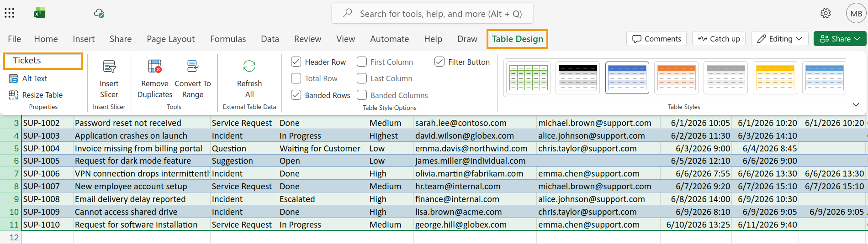Select row header 12
The height and width of the screenshot is (244, 868).
11,237
